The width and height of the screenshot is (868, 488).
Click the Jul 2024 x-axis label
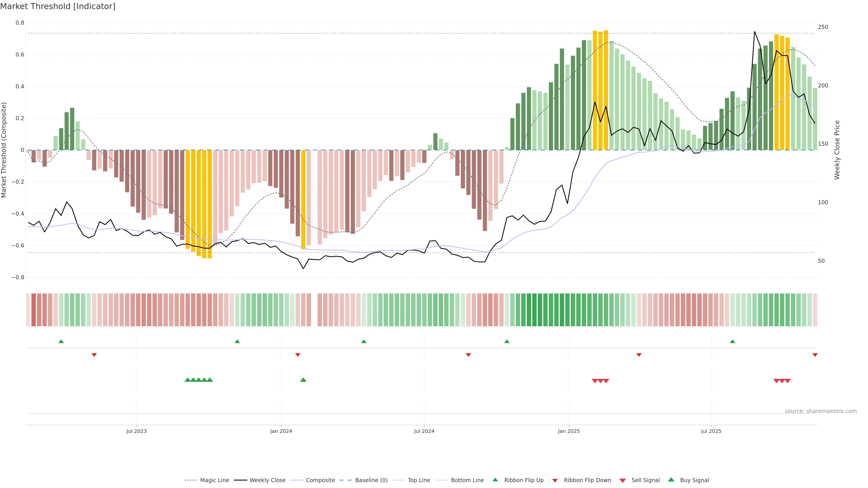coord(424,431)
